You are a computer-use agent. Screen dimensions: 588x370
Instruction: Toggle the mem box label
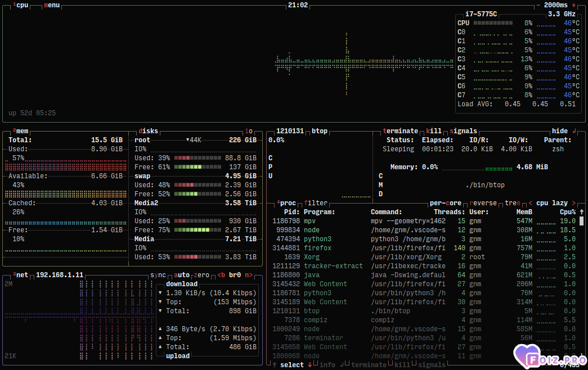21,131
